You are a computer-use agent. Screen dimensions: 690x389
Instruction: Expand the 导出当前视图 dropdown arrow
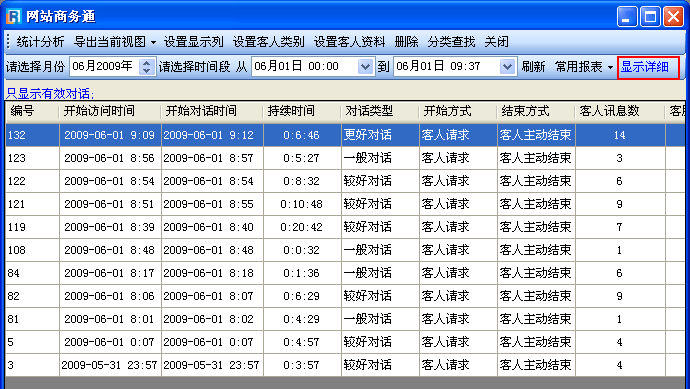[153, 42]
